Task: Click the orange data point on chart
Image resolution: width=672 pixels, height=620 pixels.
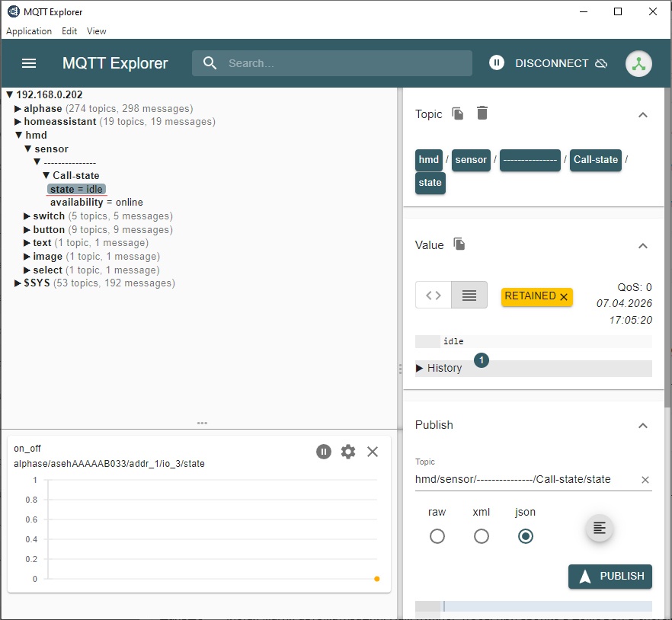Action: point(376,579)
